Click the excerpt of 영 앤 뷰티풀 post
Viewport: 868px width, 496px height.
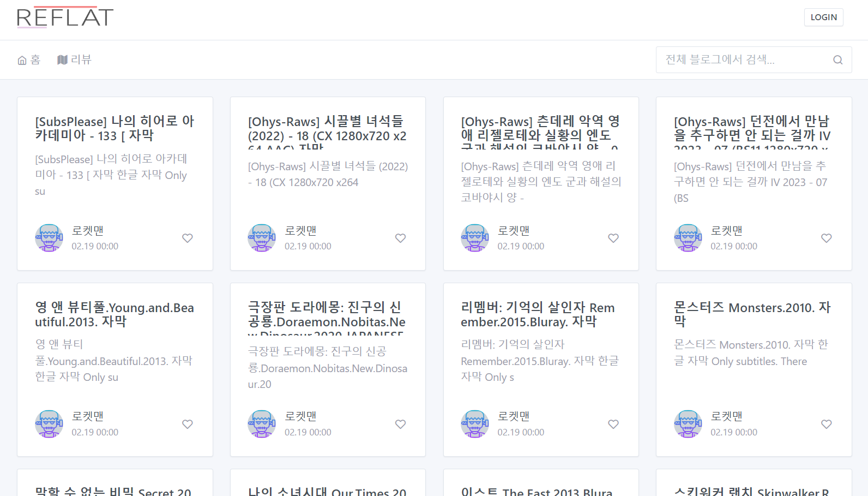click(114, 361)
